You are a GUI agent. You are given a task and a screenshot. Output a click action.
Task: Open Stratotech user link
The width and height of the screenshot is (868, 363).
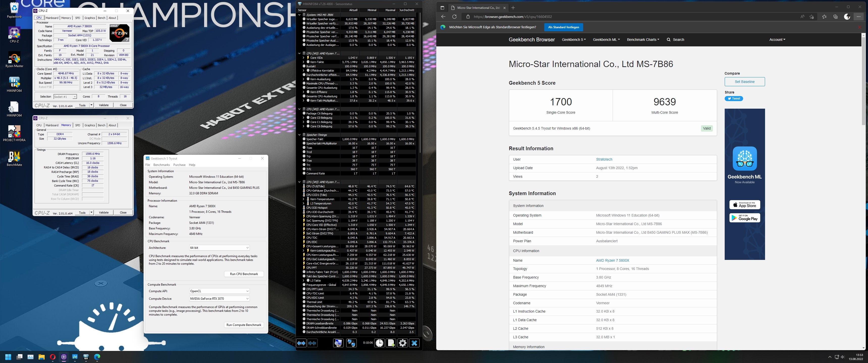tap(604, 159)
